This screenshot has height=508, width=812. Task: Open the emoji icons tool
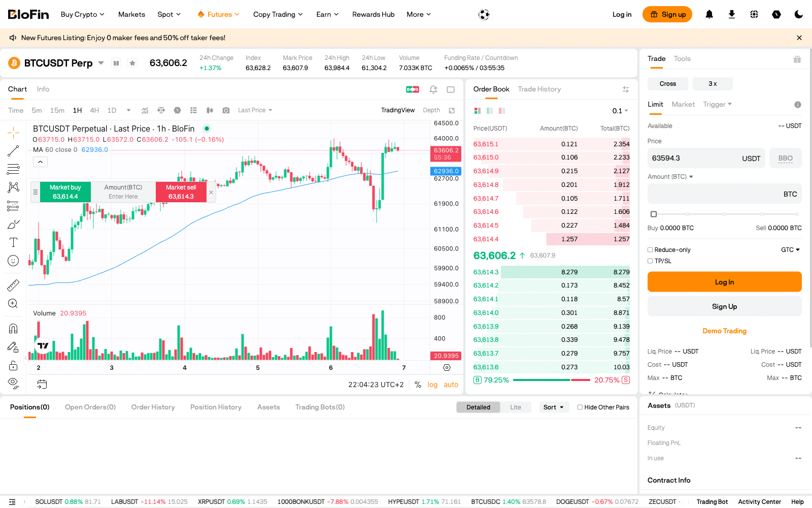click(x=13, y=261)
